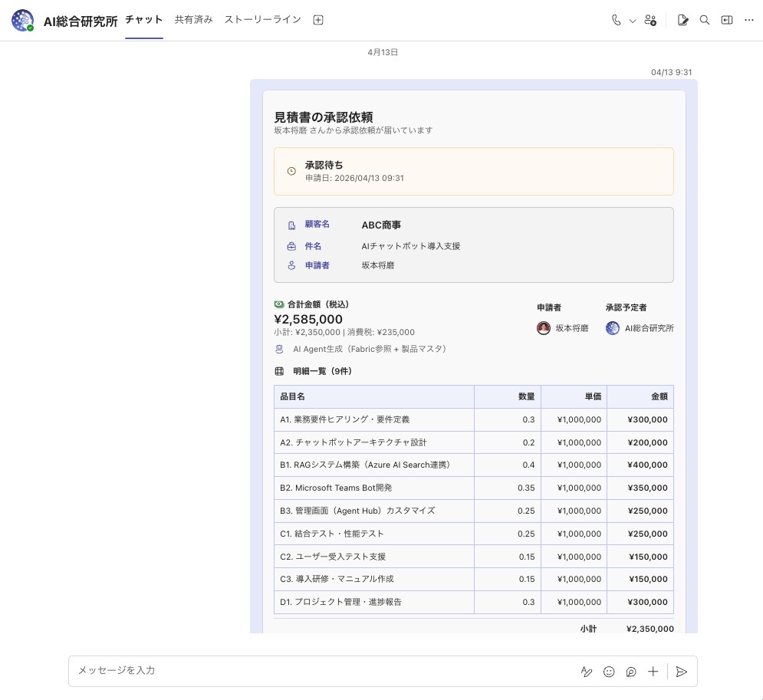Click 坂本将磨 applicant avatar
This screenshot has width=763, height=700.
544,328
